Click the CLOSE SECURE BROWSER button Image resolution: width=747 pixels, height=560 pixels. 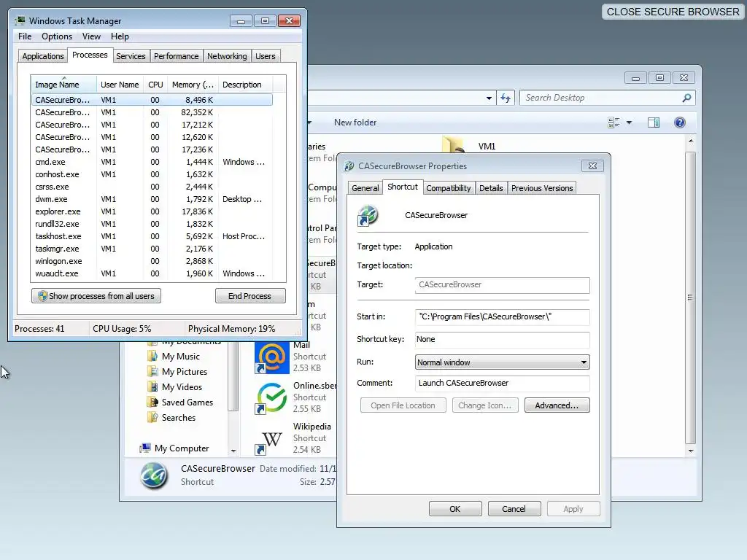click(x=673, y=12)
